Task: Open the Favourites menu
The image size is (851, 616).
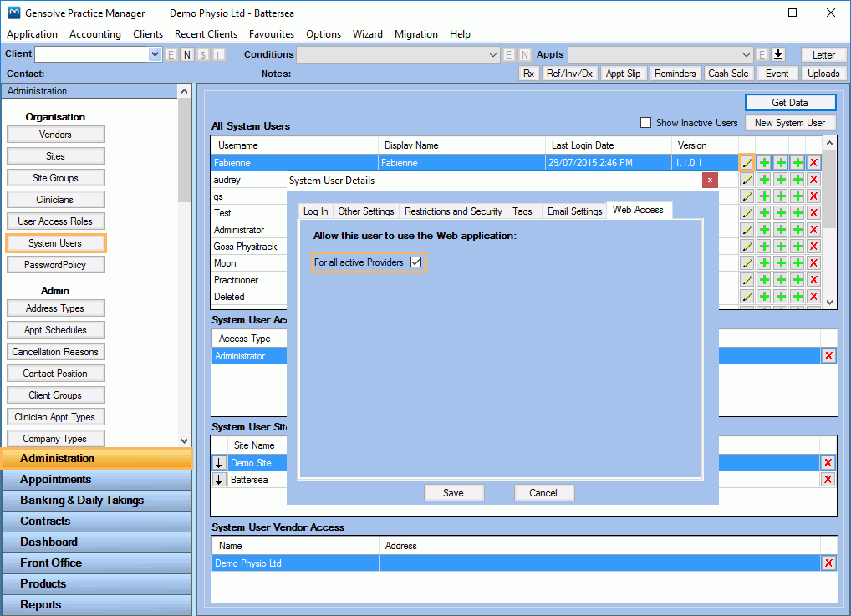Action: [x=272, y=34]
